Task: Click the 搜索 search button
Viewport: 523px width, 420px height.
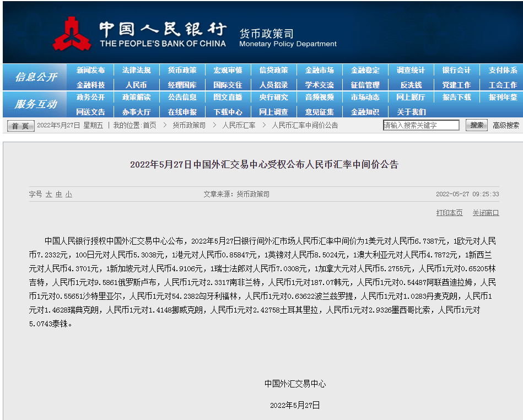Action: click(476, 125)
